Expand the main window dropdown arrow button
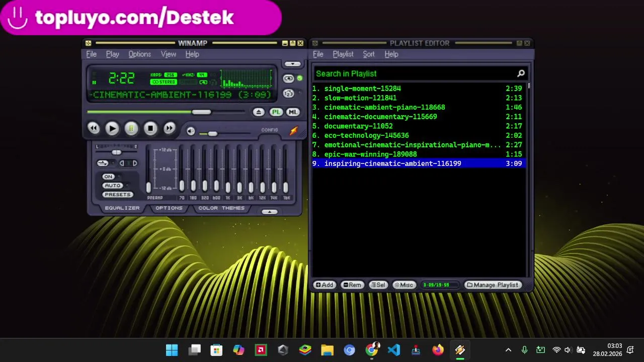Viewport: 644px width, 362px height. coord(292,64)
